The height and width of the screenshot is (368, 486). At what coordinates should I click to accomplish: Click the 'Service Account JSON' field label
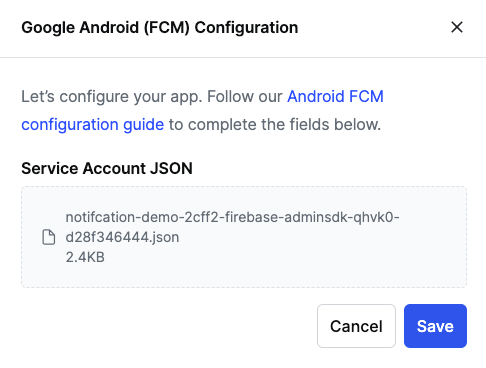(107, 168)
